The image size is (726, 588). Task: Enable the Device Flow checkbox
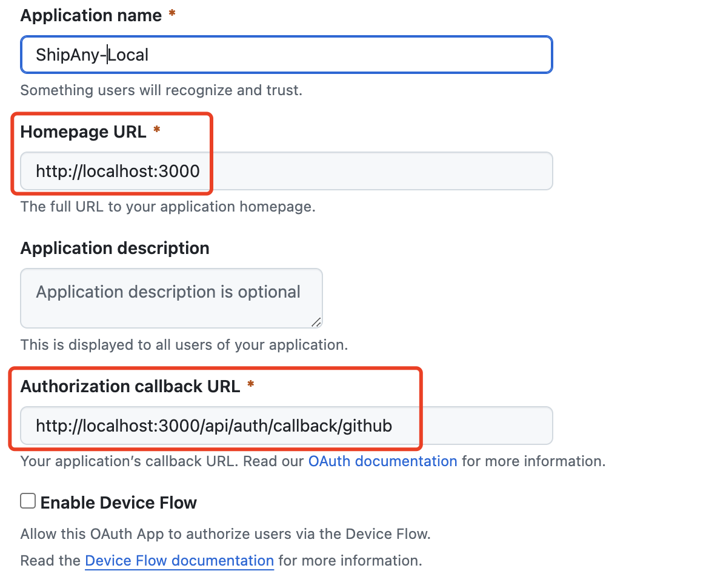click(x=28, y=501)
